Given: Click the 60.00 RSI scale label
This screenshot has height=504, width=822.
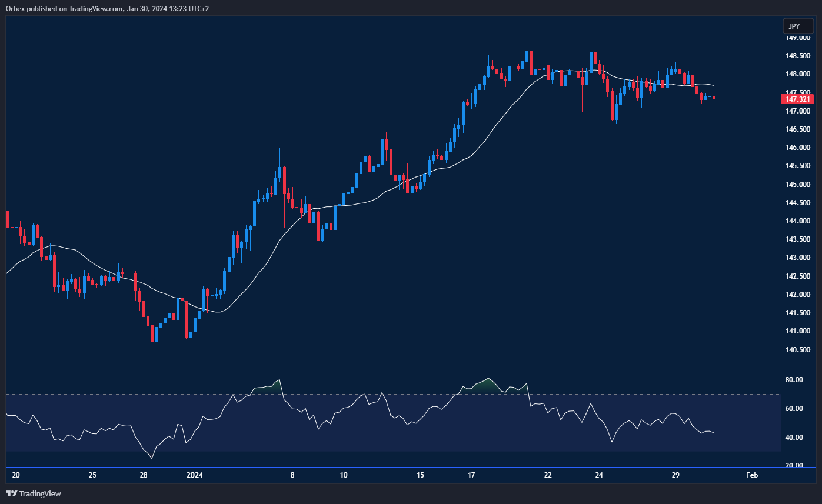Looking at the screenshot, I should coord(794,409).
